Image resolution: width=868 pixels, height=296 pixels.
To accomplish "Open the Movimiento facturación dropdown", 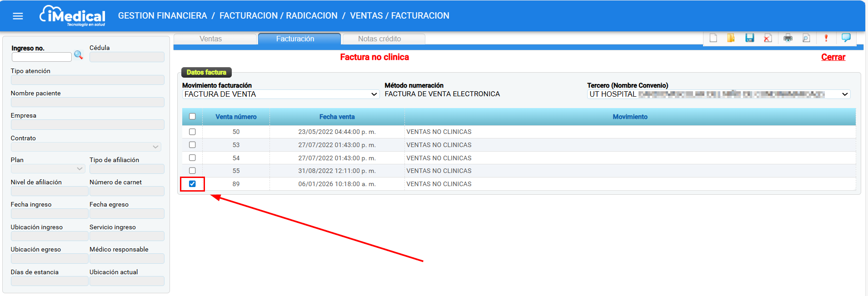I will pos(281,94).
